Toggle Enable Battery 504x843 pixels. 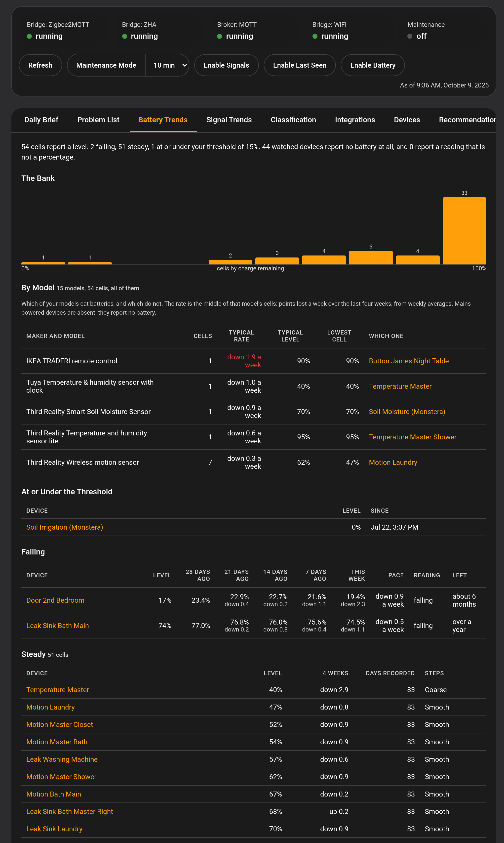click(x=373, y=65)
